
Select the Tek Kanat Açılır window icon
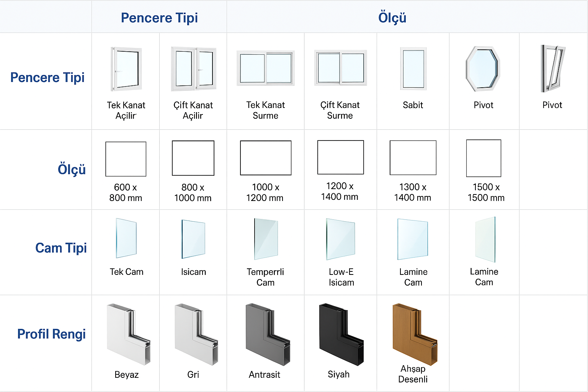[x=126, y=69]
